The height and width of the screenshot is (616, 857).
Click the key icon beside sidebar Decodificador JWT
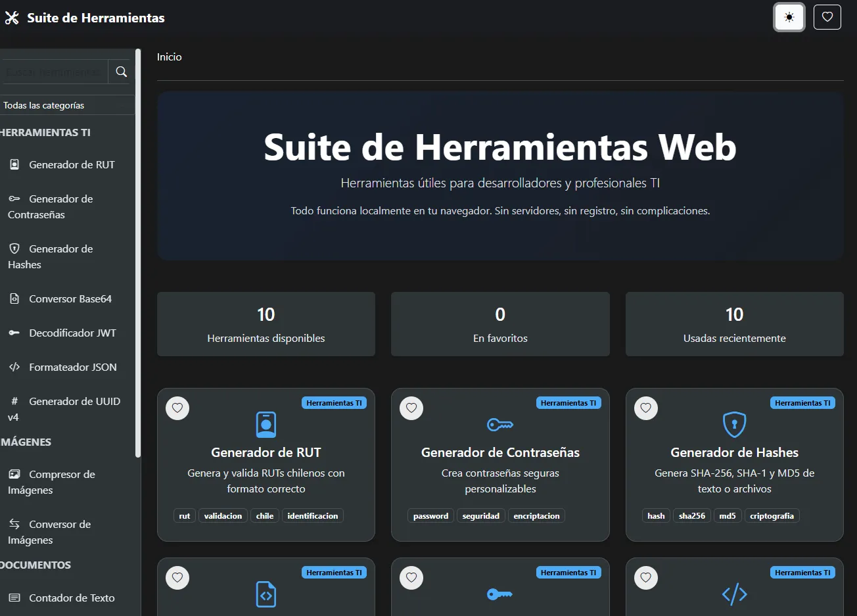[x=14, y=333]
